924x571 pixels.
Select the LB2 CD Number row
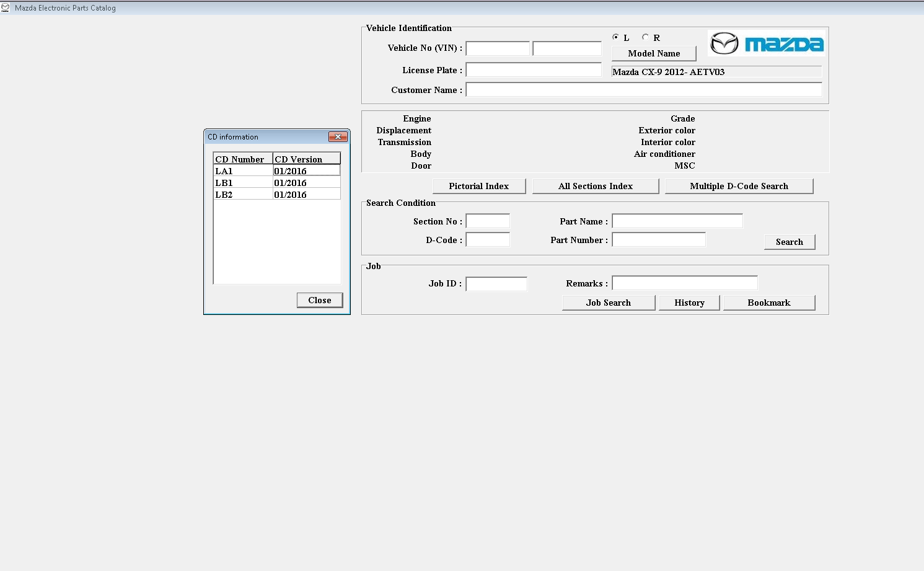pyautogui.click(x=243, y=195)
